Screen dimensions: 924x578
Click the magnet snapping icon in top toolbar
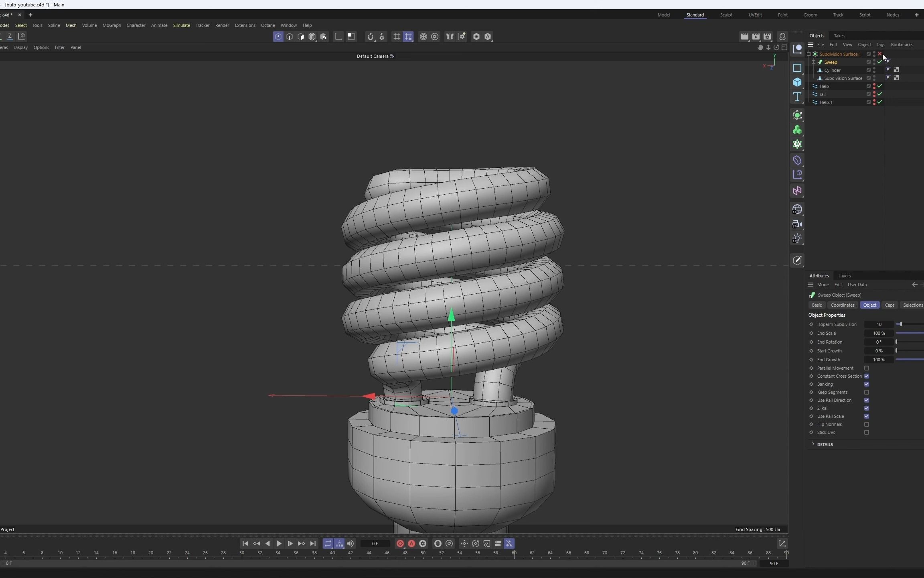point(371,37)
